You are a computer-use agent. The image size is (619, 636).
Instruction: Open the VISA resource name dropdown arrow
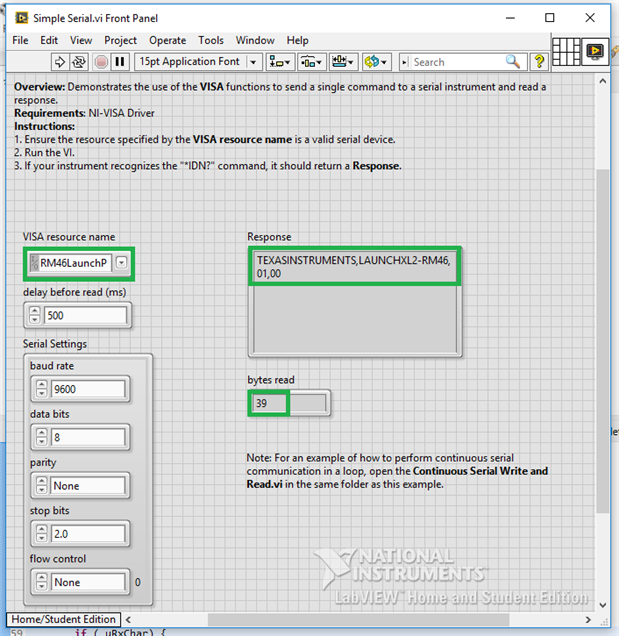(121, 263)
